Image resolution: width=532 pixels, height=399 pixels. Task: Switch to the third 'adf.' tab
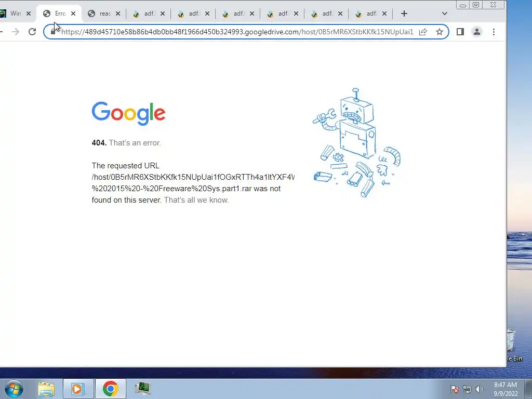click(x=237, y=14)
